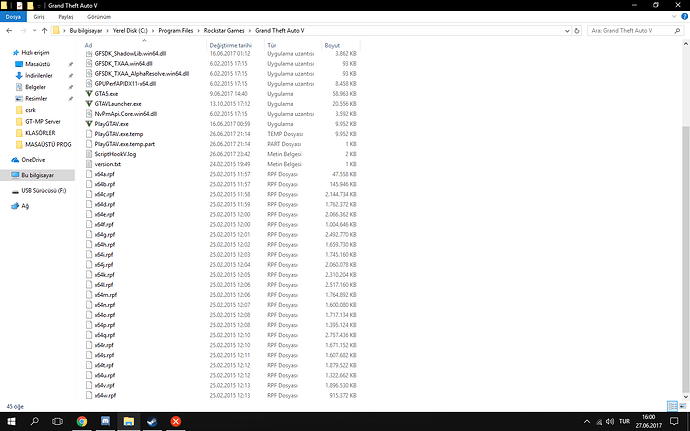Viewport: 690px width, 431px height.
Task: Click the search box Ara: Grand Theft Auto V
Action: tap(635, 31)
